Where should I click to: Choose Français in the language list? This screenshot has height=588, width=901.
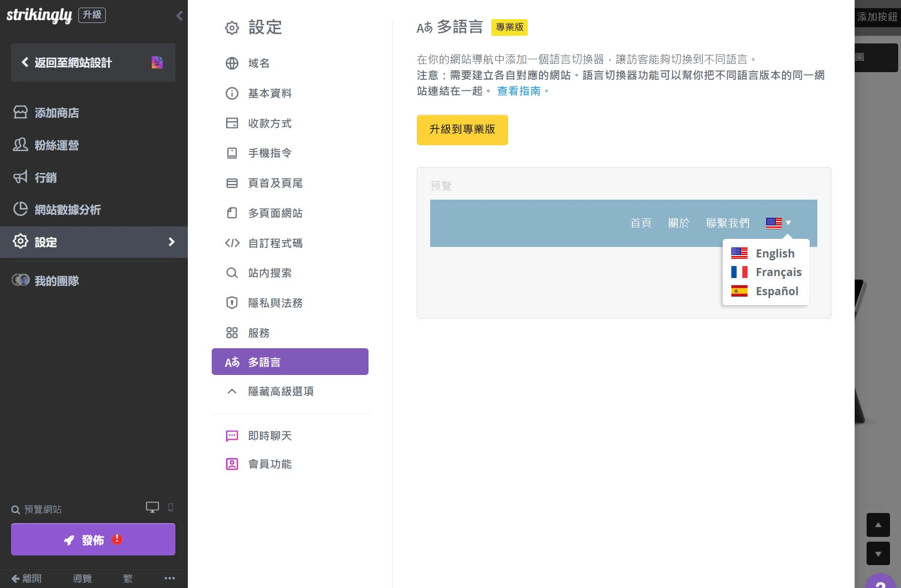(x=778, y=272)
